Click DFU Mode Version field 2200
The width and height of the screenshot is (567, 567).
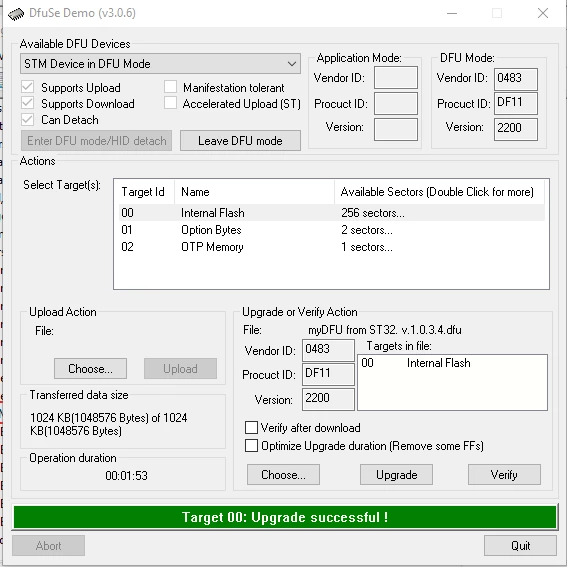[x=516, y=129]
